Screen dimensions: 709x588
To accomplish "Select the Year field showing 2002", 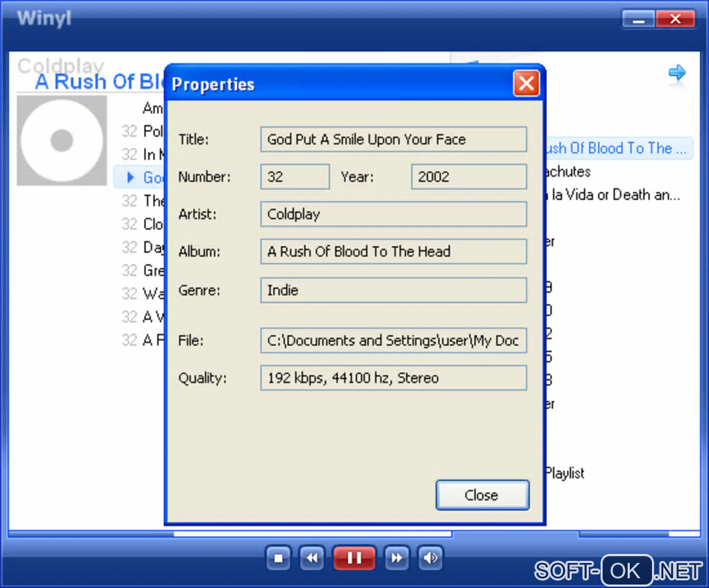I will coord(469,177).
